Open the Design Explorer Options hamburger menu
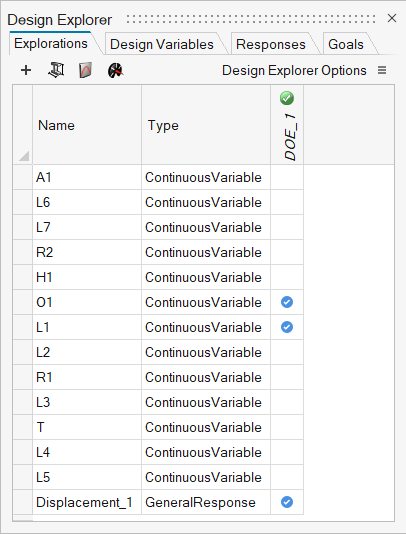The width and height of the screenshot is (406, 534). pos(382,70)
